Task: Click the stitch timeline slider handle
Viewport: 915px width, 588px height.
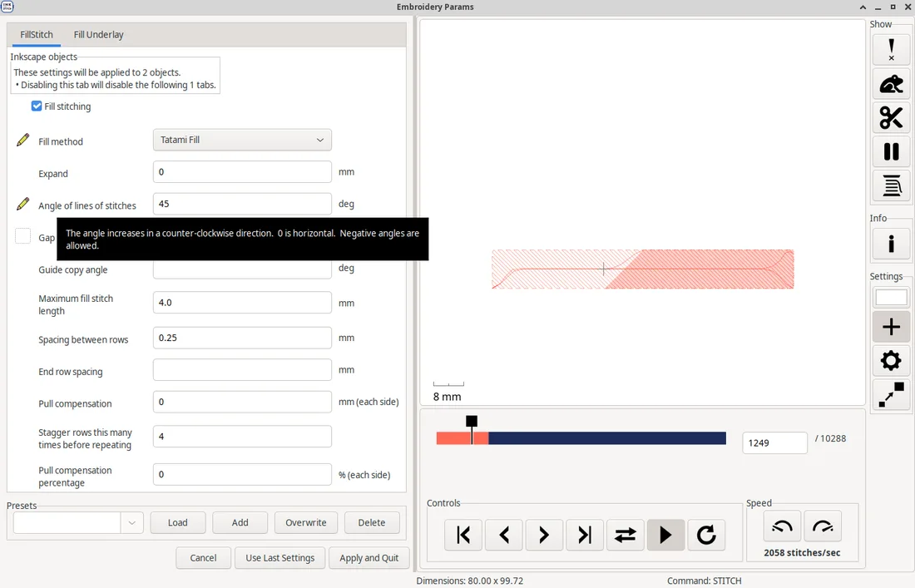Action: [x=472, y=422]
